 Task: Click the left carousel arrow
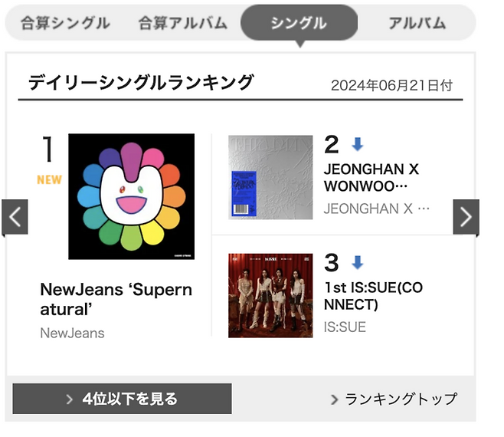[15, 217]
